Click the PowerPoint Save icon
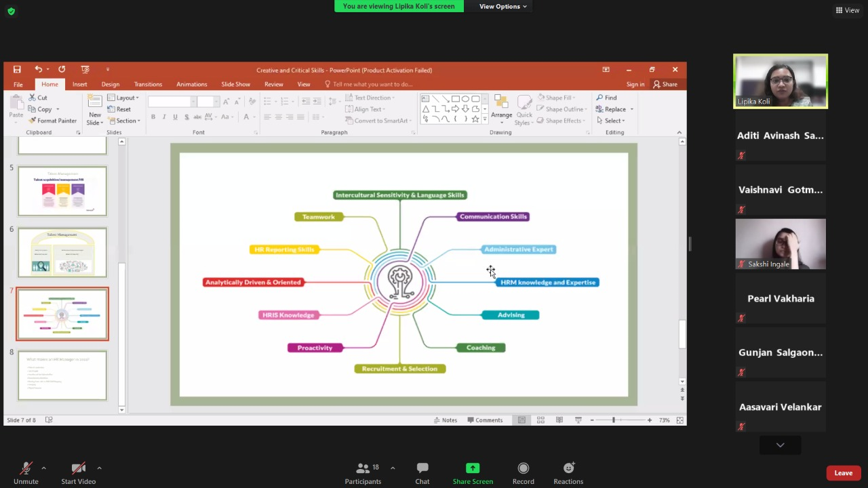This screenshot has height=488, width=868. point(17,70)
